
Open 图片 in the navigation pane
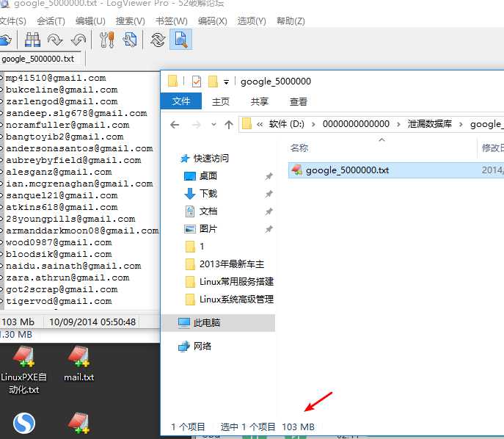click(208, 229)
